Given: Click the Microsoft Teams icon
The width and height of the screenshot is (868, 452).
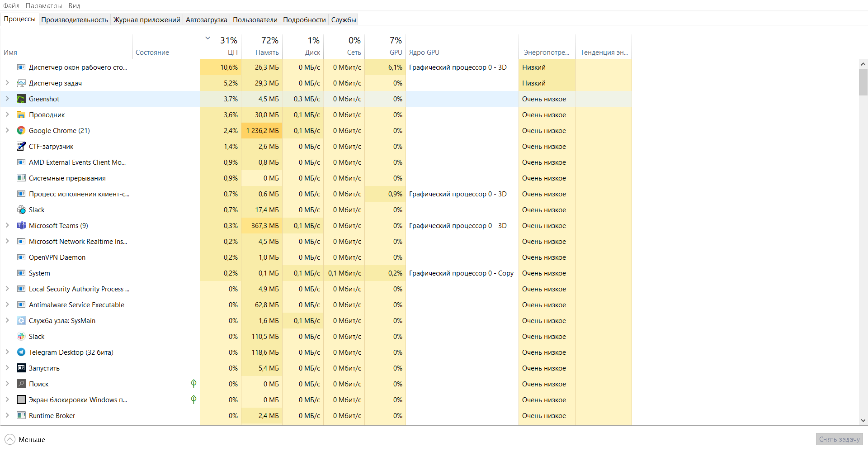Looking at the screenshot, I should coord(21,226).
